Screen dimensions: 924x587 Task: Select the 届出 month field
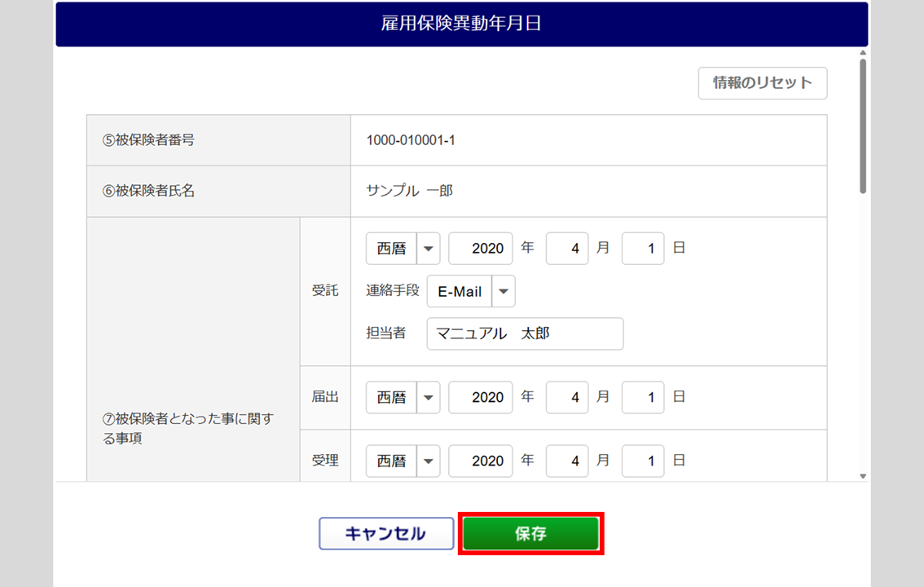pyautogui.click(x=567, y=397)
